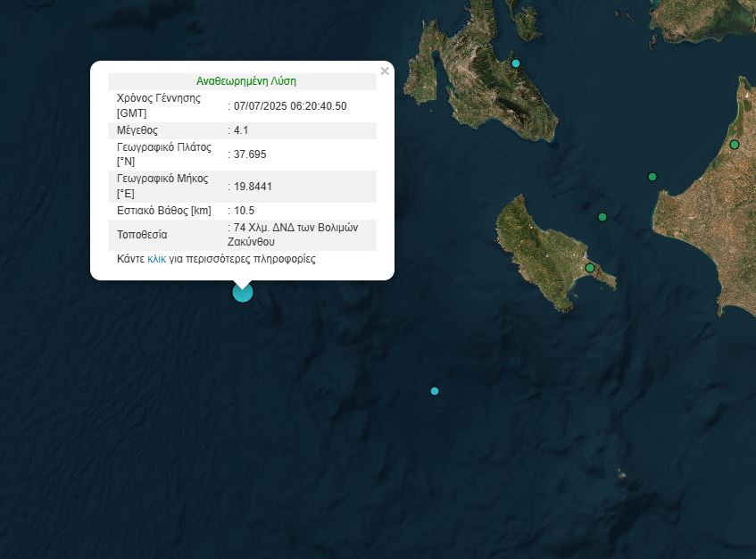
Task: Click the location text about Βολιμών Ζακύνθου
Action: pos(295,235)
